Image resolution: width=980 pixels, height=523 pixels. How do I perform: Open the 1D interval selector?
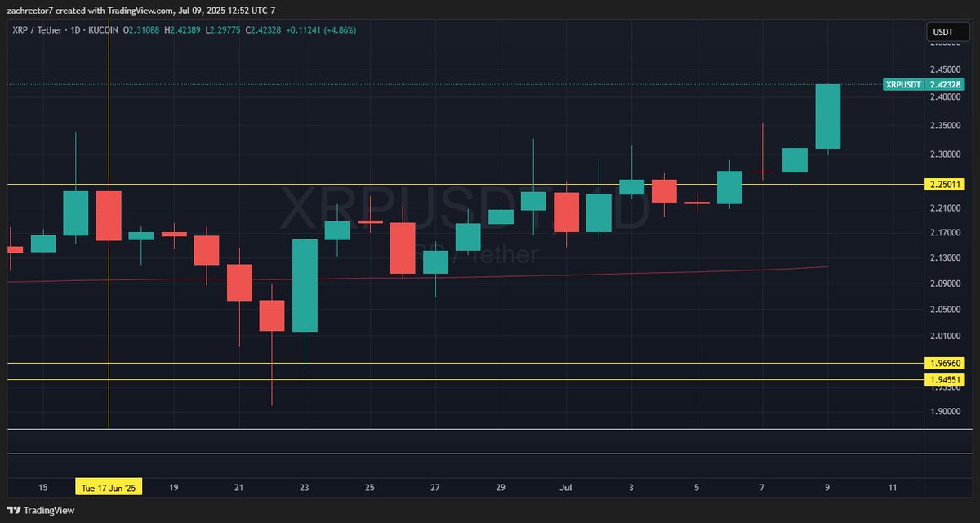[78, 30]
